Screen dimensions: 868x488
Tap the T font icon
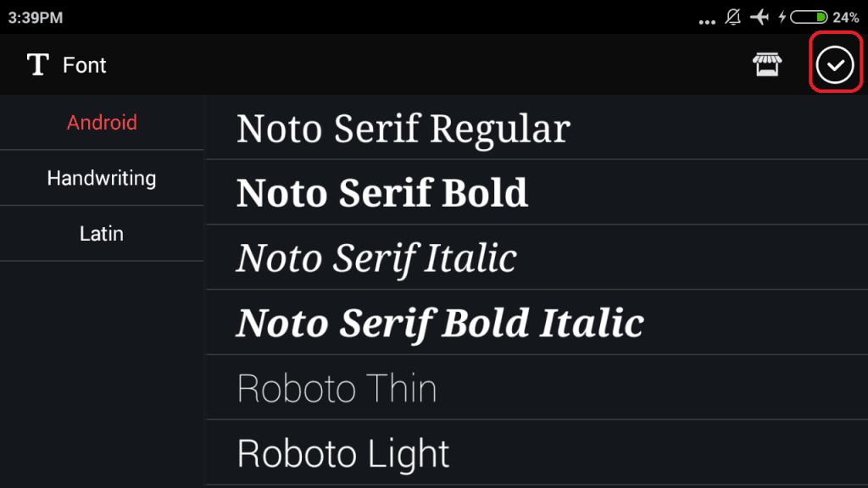pyautogui.click(x=37, y=64)
